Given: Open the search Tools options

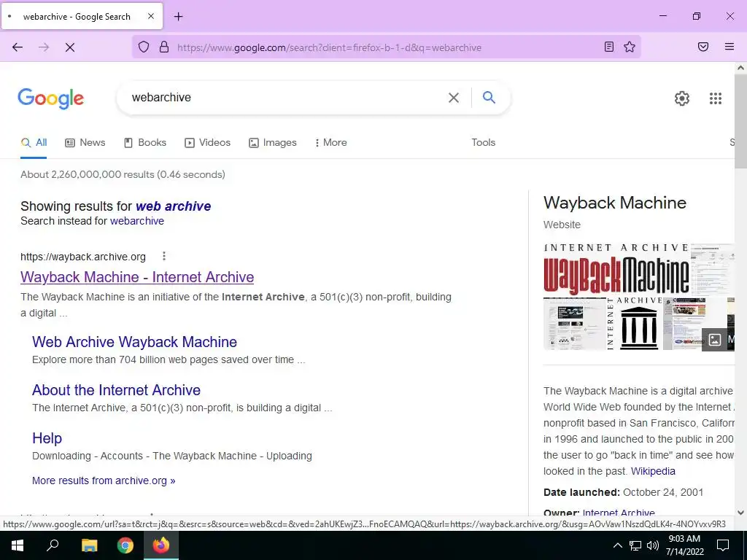Looking at the screenshot, I should 484,142.
